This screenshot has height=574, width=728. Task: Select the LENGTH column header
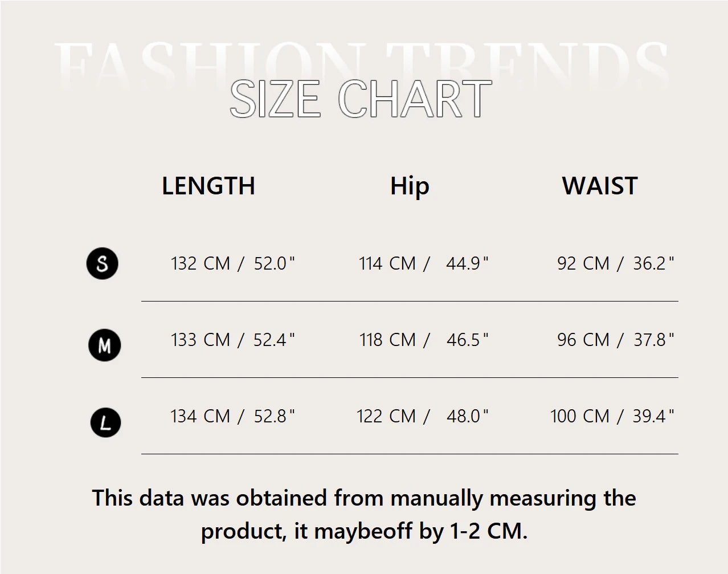point(208,186)
